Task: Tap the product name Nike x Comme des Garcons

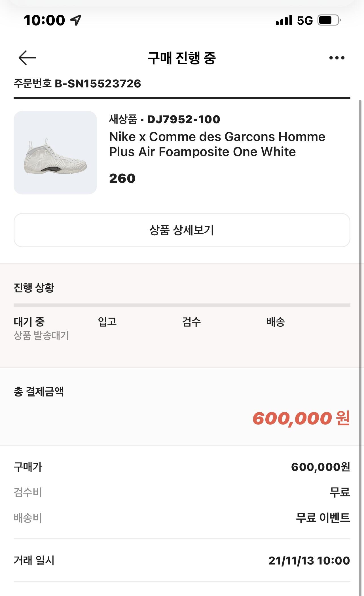Action: (217, 144)
